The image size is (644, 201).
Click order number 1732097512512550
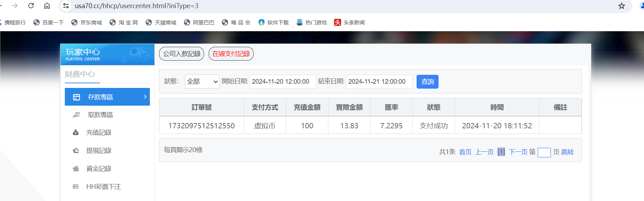(x=202, y=126)
